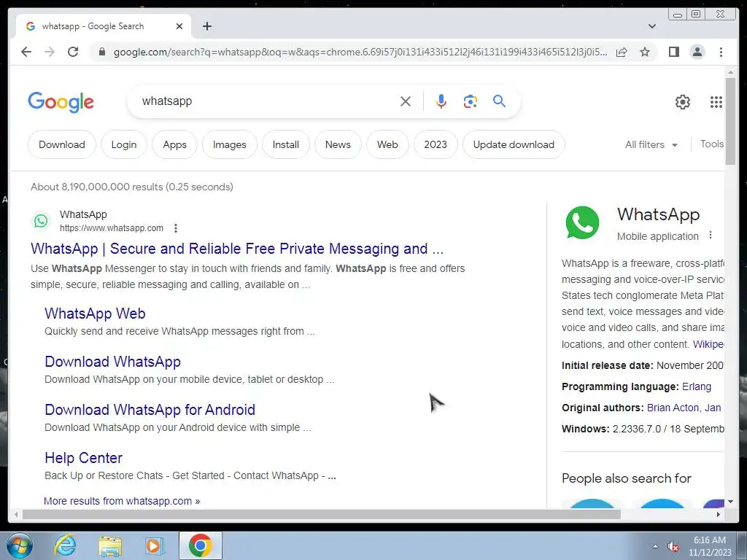The image size is (747, 560).
Task: Click the horizontal scrollbar thumb
Action: click(322, 514)
